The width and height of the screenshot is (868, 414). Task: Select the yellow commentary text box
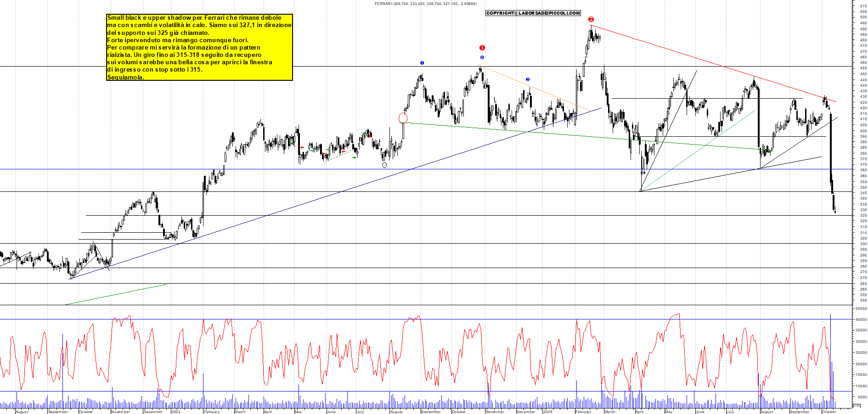pos(199,47)
